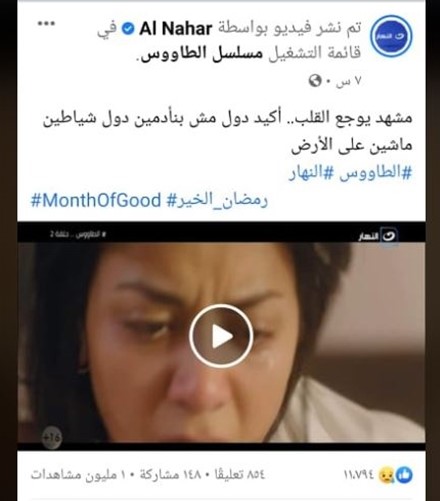440x501 pixels.
Task: Click the Al Nahar channel logo on video
Action: pos(378,236)
